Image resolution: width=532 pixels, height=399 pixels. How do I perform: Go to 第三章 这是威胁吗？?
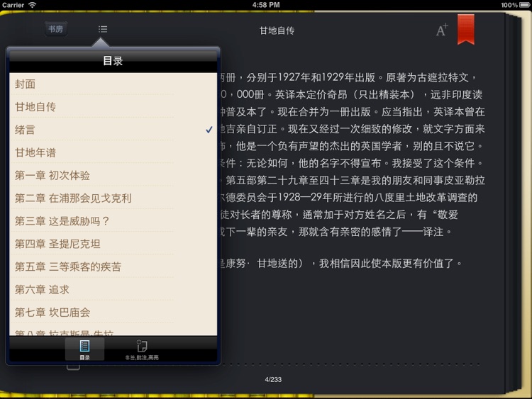coord(113,221)
